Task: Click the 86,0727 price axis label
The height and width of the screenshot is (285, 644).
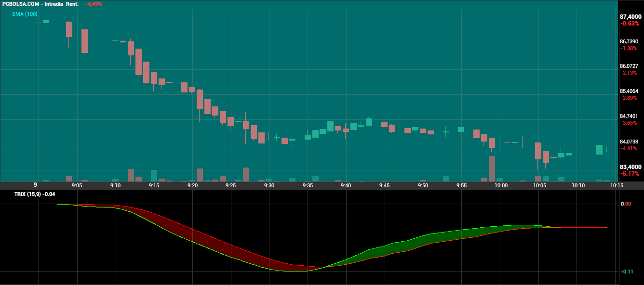Action: [x=629, y=66]
